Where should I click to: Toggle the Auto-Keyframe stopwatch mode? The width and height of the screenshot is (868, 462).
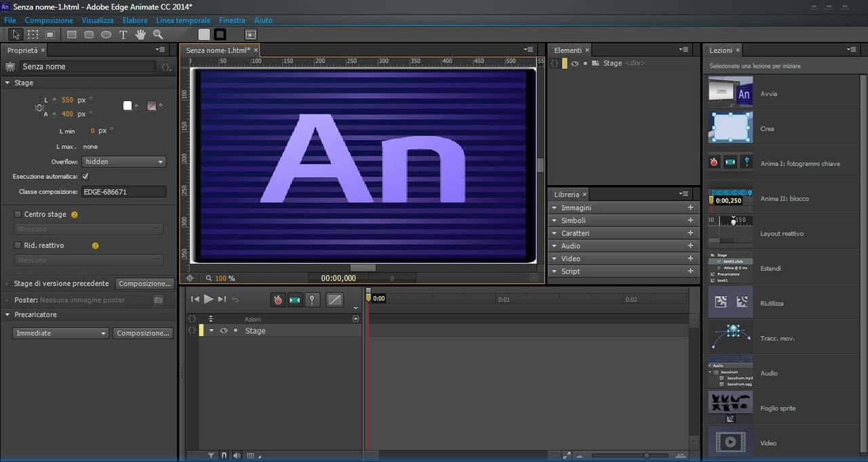coord(277,299)
